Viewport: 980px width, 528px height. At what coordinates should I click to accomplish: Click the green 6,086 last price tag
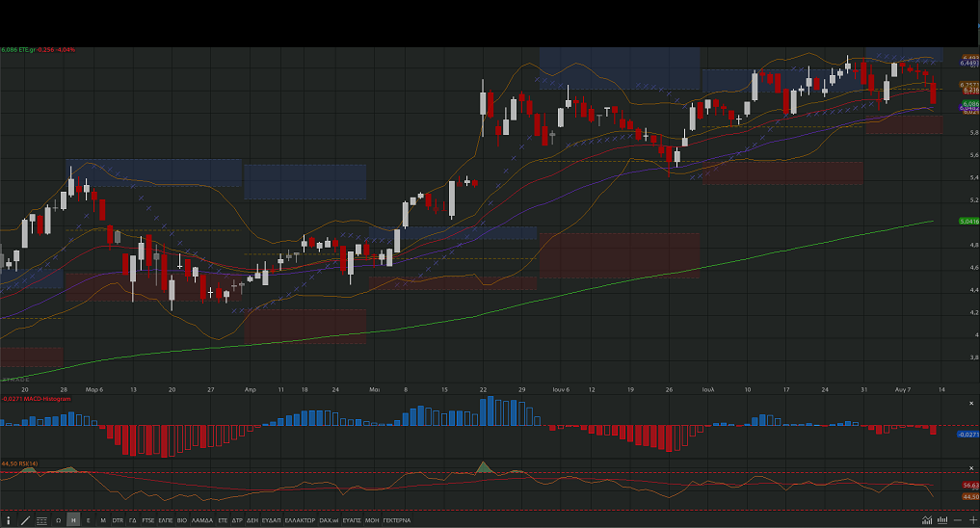(x=970, y=104)
